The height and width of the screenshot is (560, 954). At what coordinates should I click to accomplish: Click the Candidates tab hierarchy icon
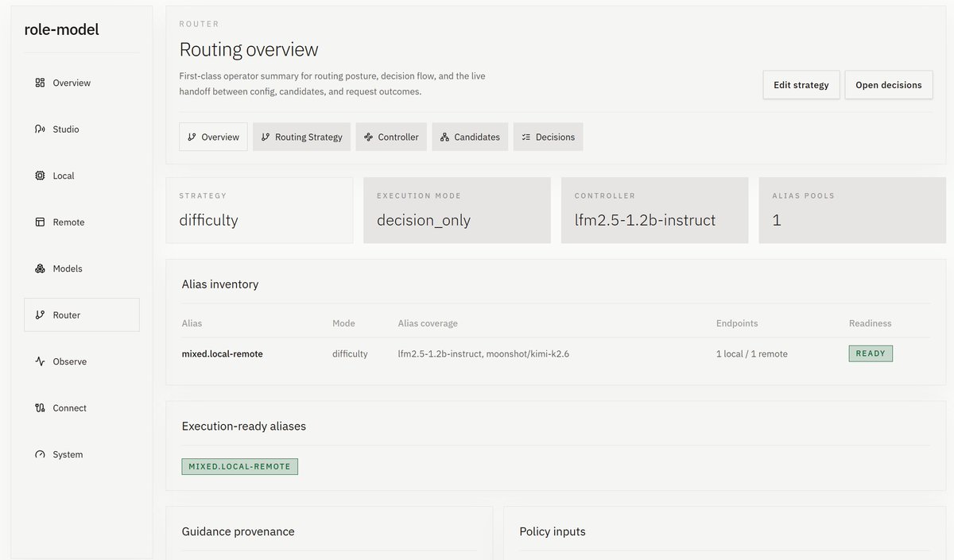point(444,137)
